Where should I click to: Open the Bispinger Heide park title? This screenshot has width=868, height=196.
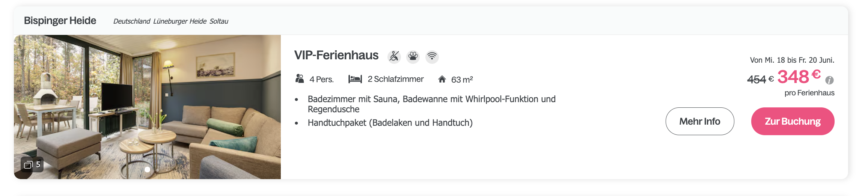point(60,21)
